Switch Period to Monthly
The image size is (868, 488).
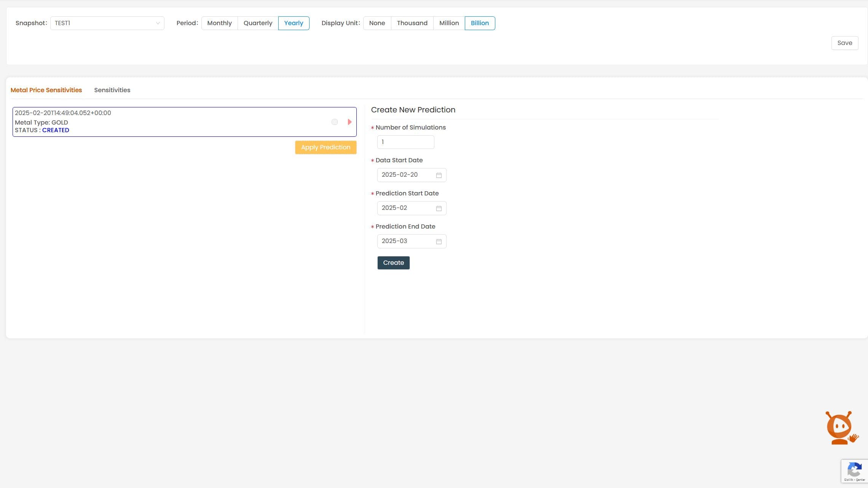click(219, 23)
